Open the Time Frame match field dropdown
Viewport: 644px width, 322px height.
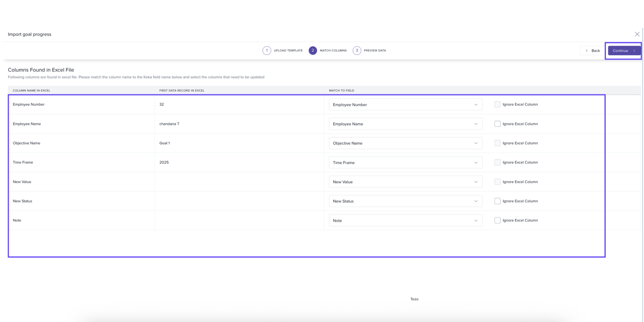(x=405, y=163)
